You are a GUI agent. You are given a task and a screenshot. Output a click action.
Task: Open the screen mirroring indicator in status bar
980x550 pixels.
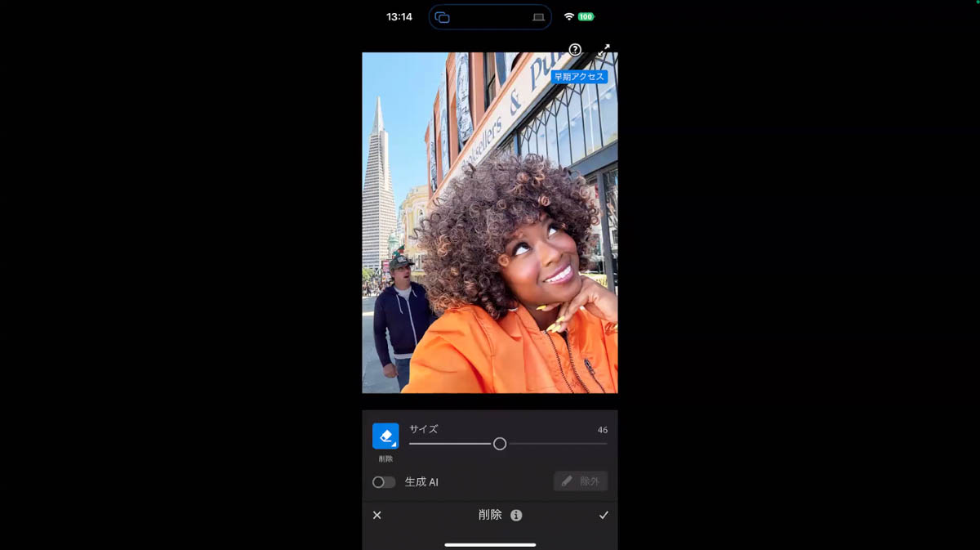click(x=443, y=17)
